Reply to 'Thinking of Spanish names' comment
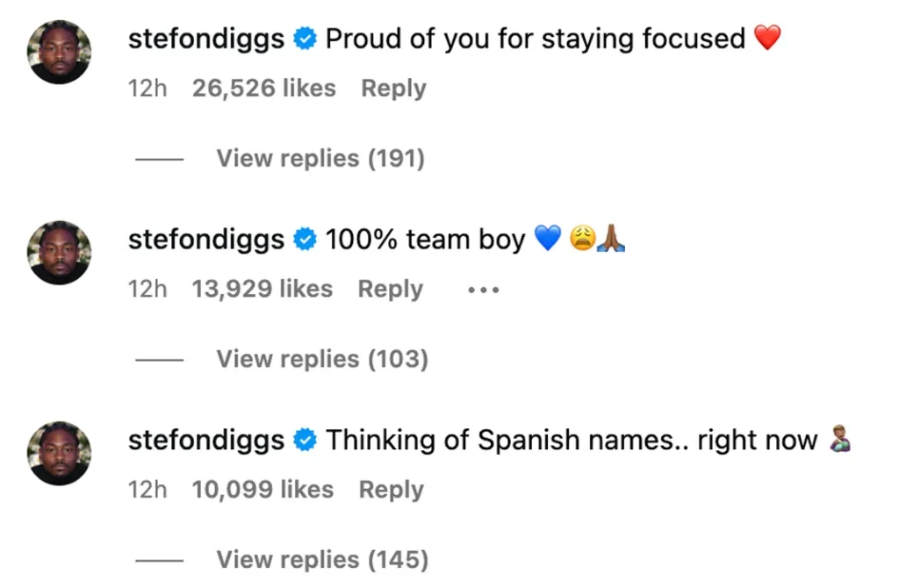Screen dimensions: 899x588 tap(391, 490)
